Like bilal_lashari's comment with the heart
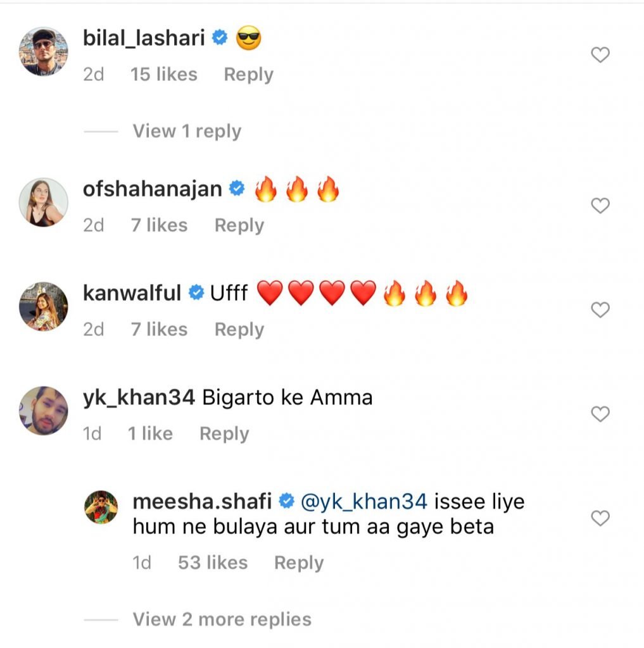The image size is (644, 648). tap(600, 55)
